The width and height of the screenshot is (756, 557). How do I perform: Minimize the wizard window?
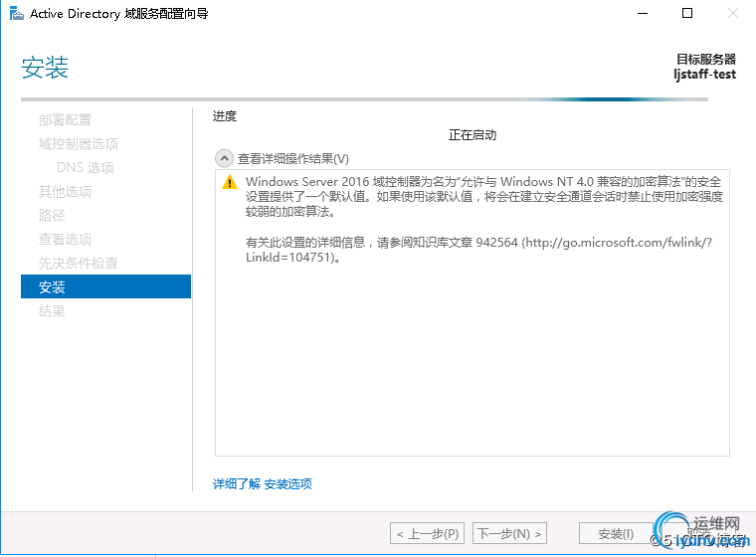point(643,14)
